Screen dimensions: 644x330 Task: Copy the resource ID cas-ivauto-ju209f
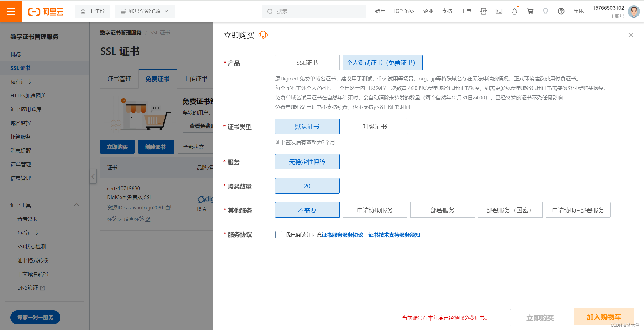(x=169, y=207)
